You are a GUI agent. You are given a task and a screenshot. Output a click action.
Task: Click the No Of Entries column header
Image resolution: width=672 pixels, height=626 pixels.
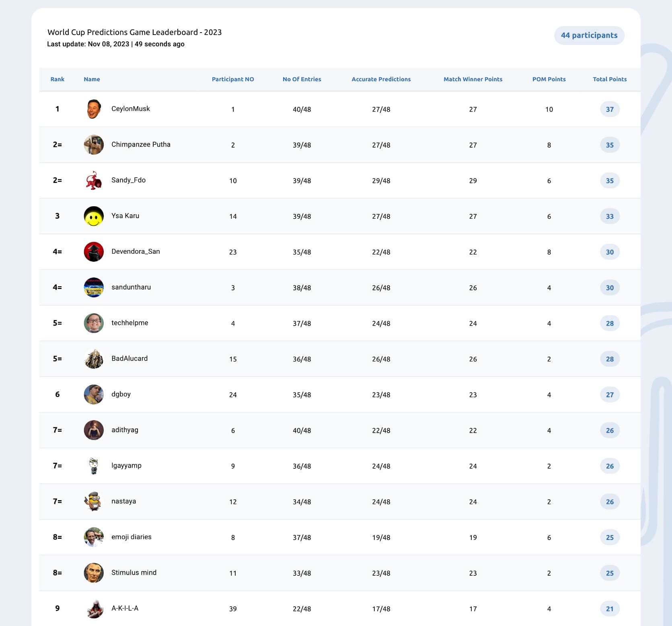click(x=302, y=79)
